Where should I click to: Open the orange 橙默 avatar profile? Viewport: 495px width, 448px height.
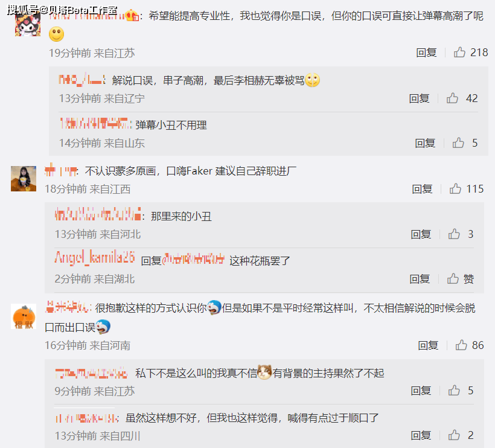[24, 316]
